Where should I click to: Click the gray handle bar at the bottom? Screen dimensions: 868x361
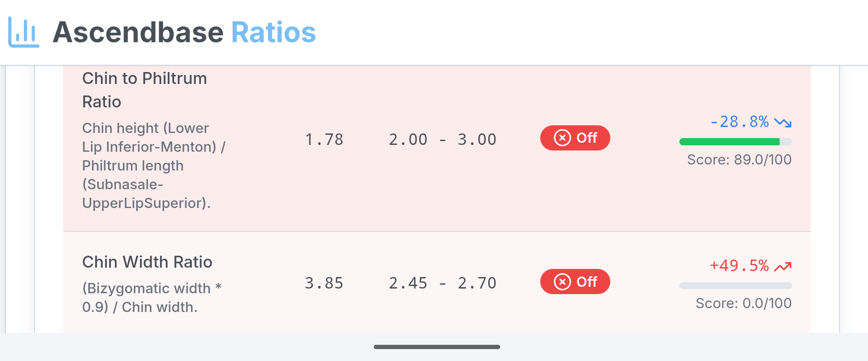[437, 347]
